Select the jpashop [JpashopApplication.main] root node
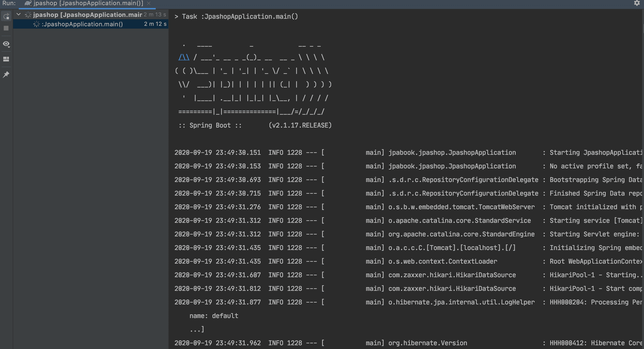 pos(87,15)
